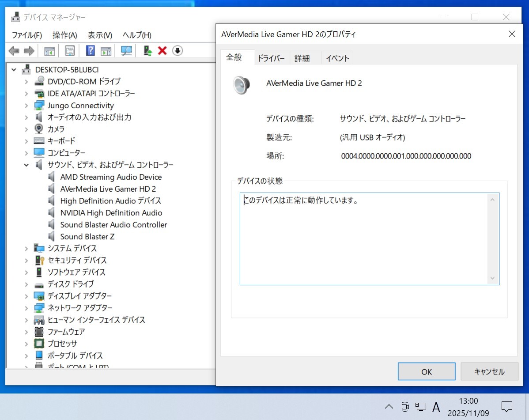Collapse the サウンド、ビデオ、およびゲーム コントローラー node
Image resolution: width=529 pixels, height=420 pixels.
pos(26,165)
